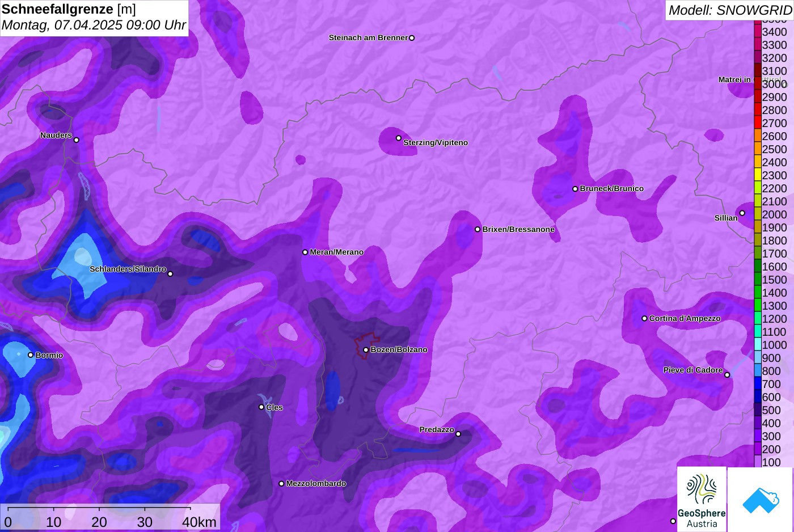
Task: Click the Meran/Merano text label
Action: coord(337,252)
